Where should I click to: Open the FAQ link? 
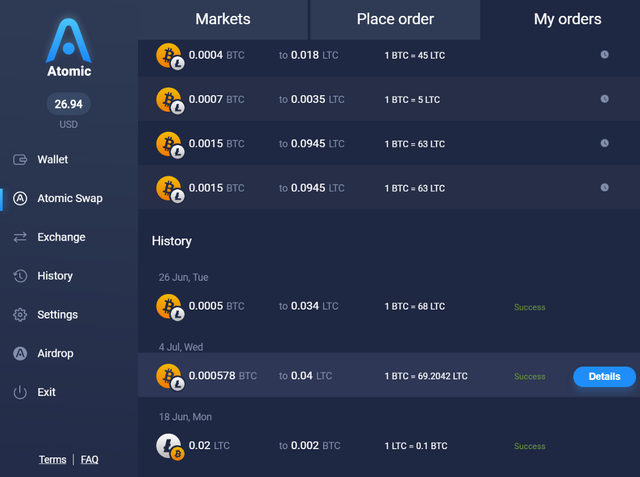point(90,460)
